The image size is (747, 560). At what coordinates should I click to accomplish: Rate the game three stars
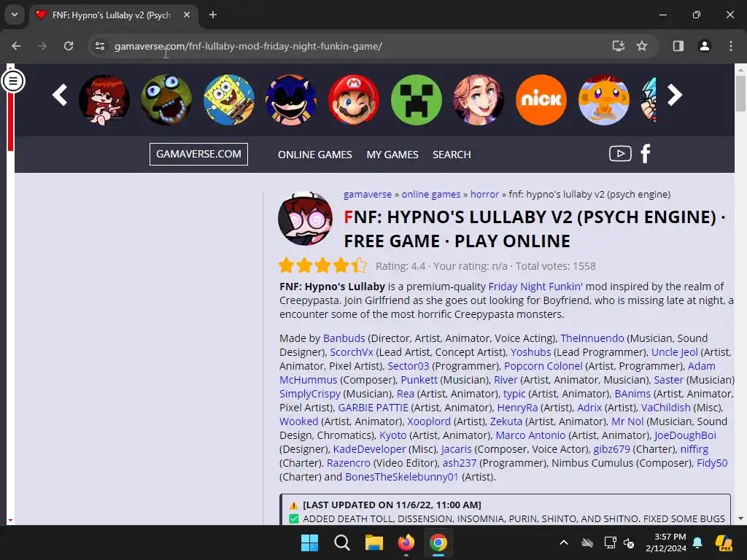(x=323, y=265)
